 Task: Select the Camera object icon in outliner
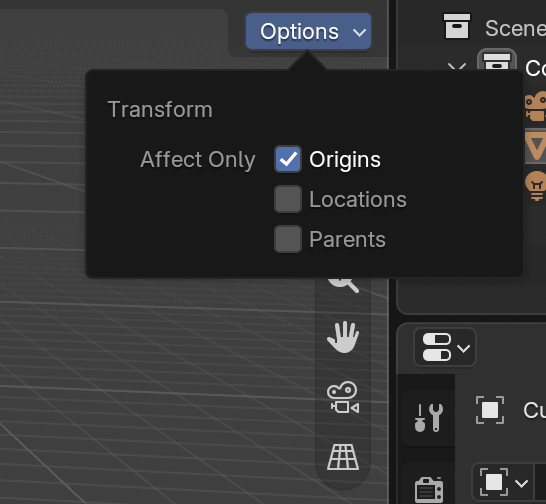pyautogui.click(x=536, y=106)
